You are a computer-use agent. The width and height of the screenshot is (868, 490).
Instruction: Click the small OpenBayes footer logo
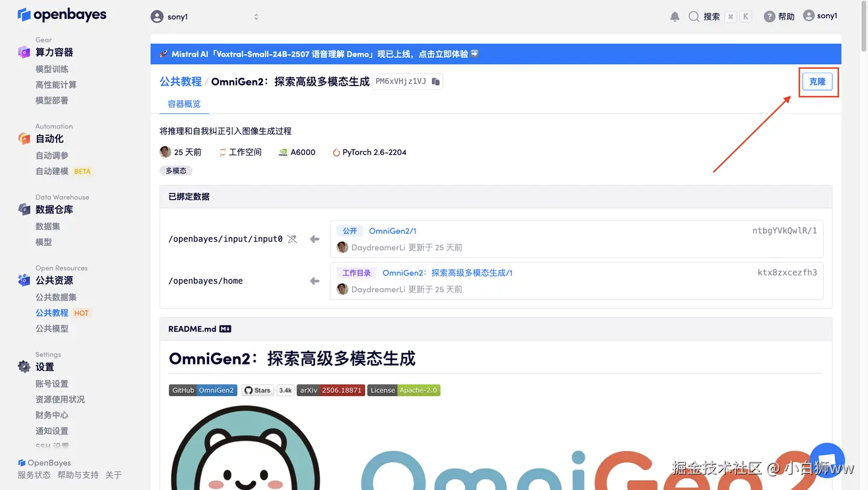point(22,463)
